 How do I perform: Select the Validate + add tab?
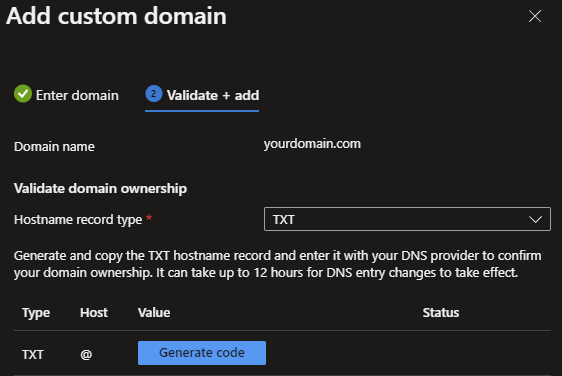coord(202,95)
